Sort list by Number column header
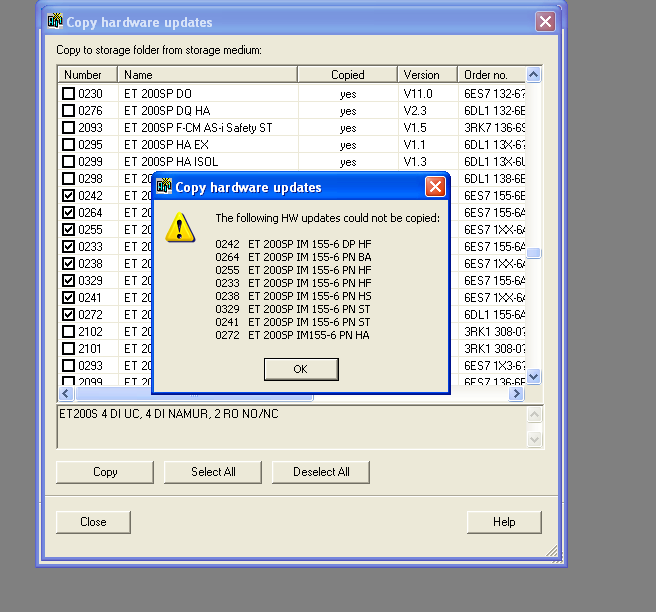Viewport: 656px width, 612px height. [x=87, y=74]
